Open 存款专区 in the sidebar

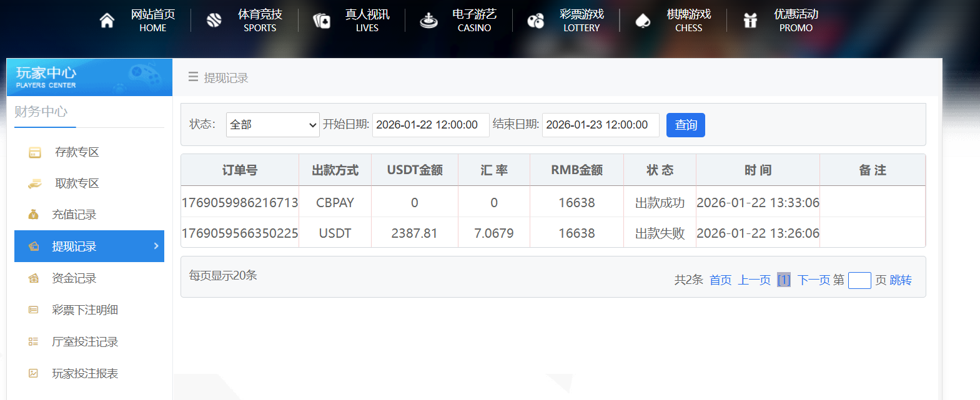tap(77, 152)
